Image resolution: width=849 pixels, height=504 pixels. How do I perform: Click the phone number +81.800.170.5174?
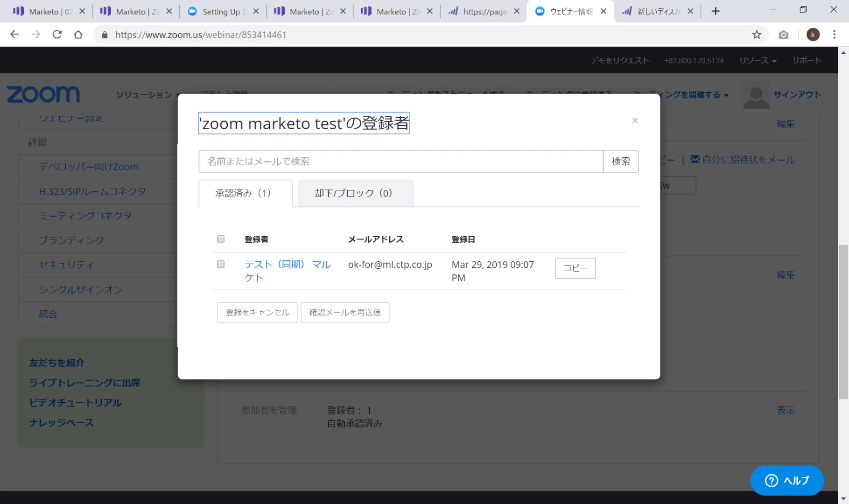[x=694, y=60]
